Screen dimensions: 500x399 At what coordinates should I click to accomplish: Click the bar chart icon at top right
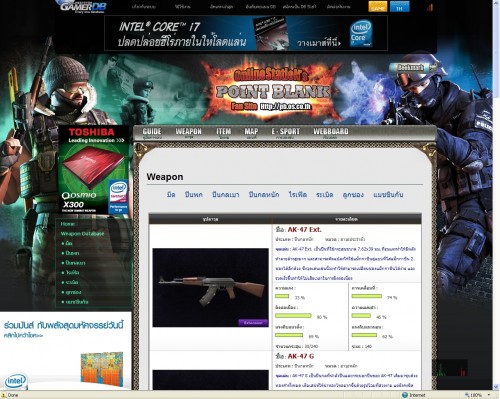pos(430,7)
